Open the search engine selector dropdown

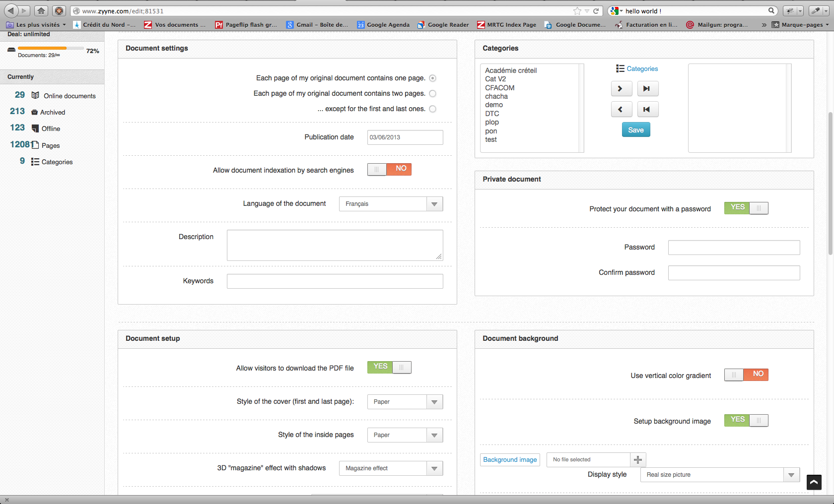click(x=616, y=11)
